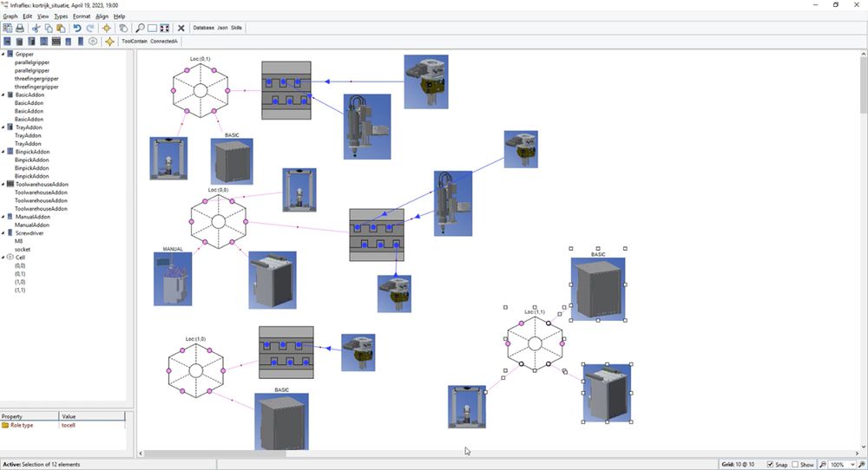Click the zoom-out magnifier in the status bar
The width and height of the screenshot is (868, 470).
(823, 465)
